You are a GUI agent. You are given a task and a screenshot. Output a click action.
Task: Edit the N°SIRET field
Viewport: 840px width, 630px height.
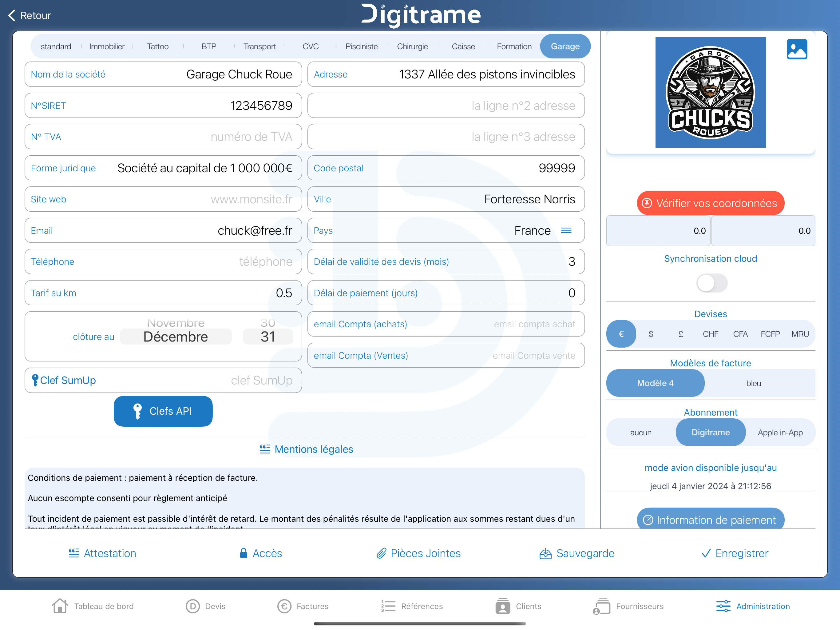coord(163,106)
